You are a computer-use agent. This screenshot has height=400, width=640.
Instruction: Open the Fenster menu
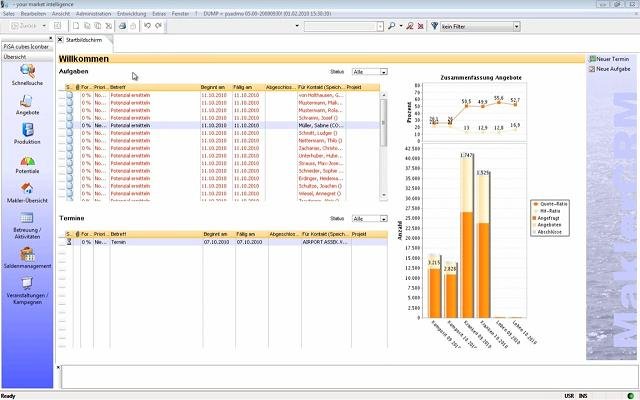coord(180,13)
